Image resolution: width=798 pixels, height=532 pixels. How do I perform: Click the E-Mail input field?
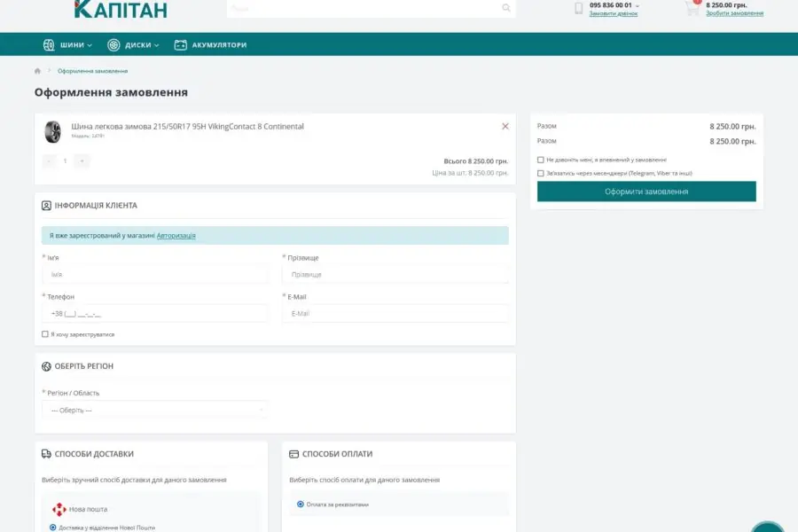pyautogui.click(x=395, y=313)
